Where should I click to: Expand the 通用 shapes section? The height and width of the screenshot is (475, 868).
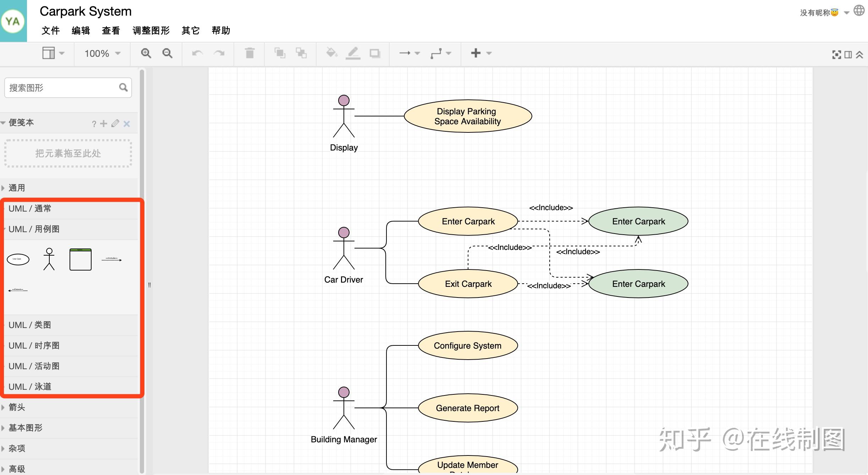point(69,188)
